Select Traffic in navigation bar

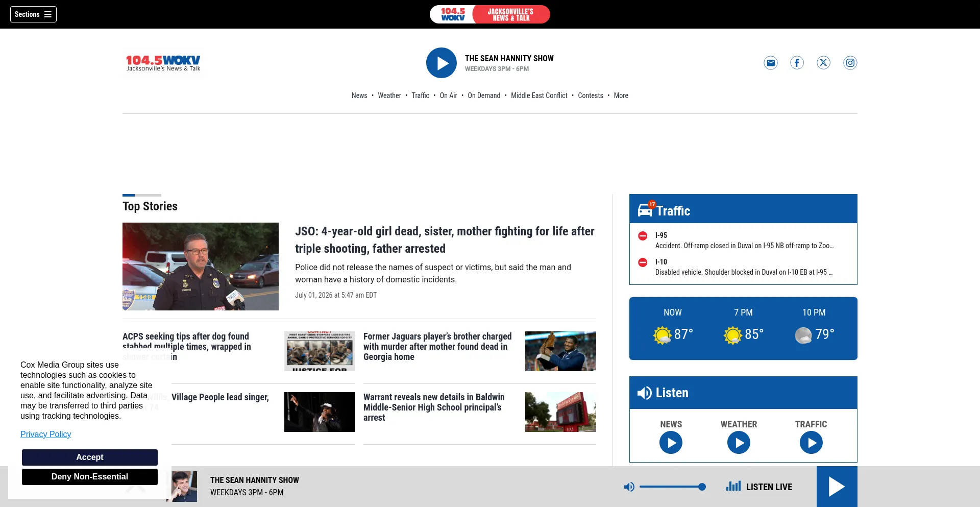pos(421,95)
